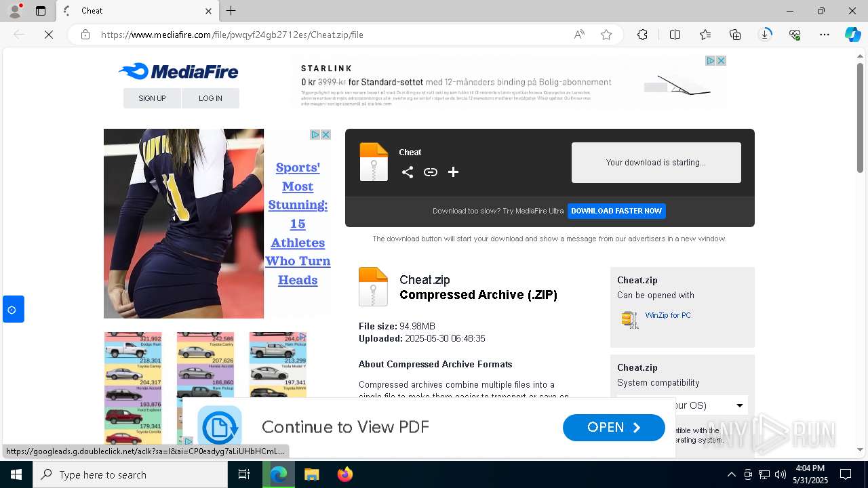Click the page vertical scrollbar
The height and width of the screenshot is (488, 868).
pyautogui.click(x=860, y=117)
